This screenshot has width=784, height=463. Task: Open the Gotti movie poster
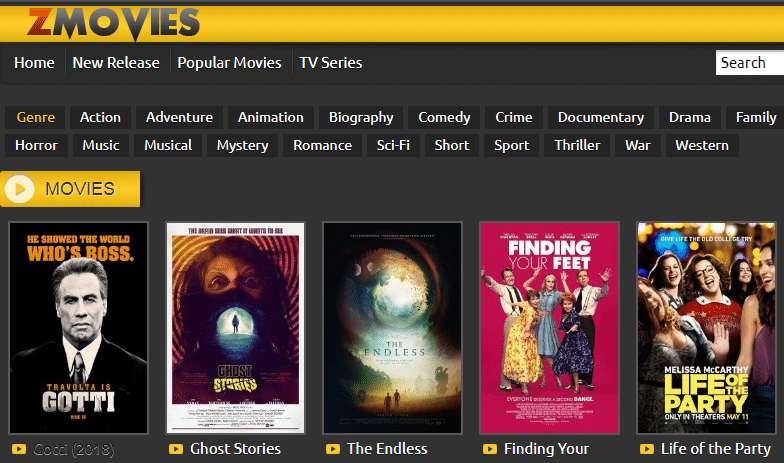pos(78,327)
